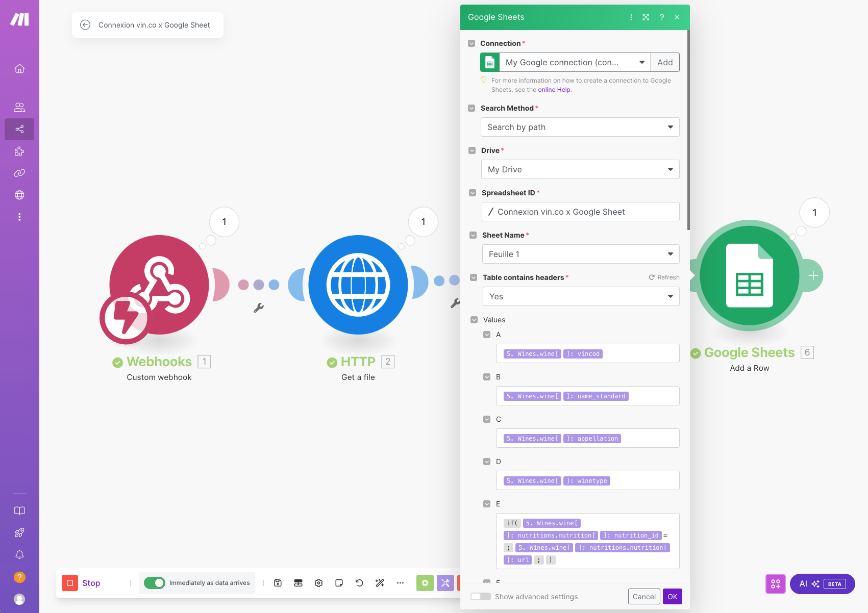The height and width of the screenshot is (613, 868).
Task: Click the value E formula field
Action: pos(588,541)
